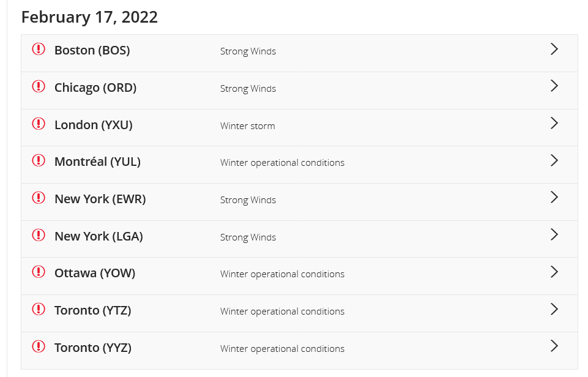Select the warning icon for New York (LGA)
This screenshot has height=377, width=588.
point(39,235)
